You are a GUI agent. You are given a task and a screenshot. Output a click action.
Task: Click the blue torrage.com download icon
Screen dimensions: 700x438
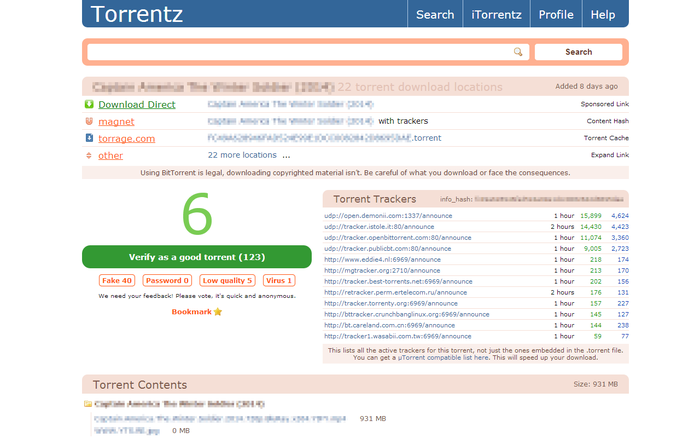89,138
